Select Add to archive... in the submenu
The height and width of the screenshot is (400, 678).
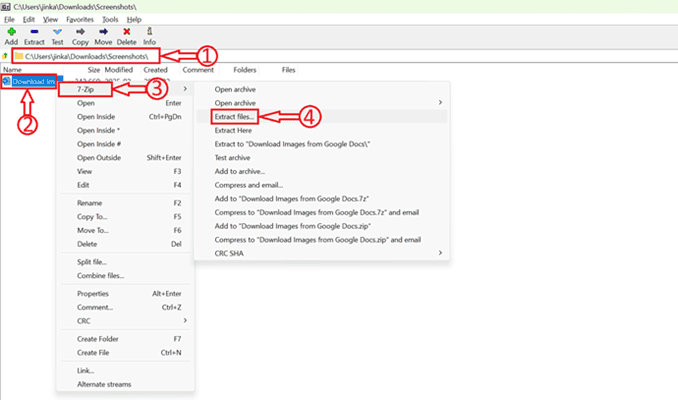[x=322, y=171]
